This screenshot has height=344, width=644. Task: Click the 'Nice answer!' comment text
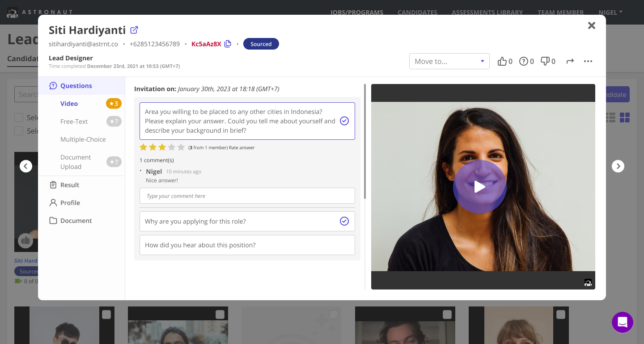[162, 180]
